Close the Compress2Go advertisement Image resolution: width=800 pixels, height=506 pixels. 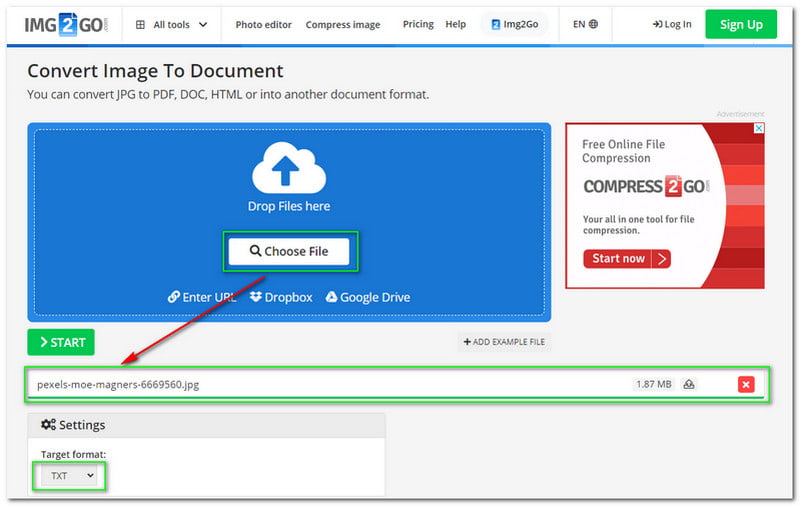click(758, 130)
